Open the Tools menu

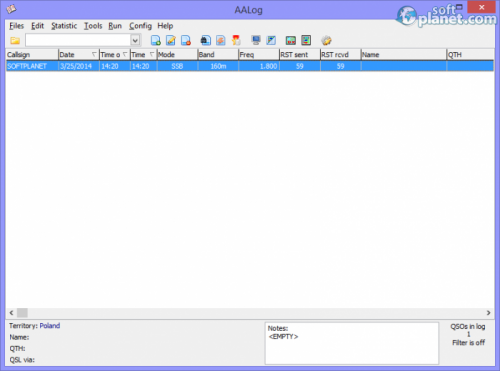(x=93, y=26)
